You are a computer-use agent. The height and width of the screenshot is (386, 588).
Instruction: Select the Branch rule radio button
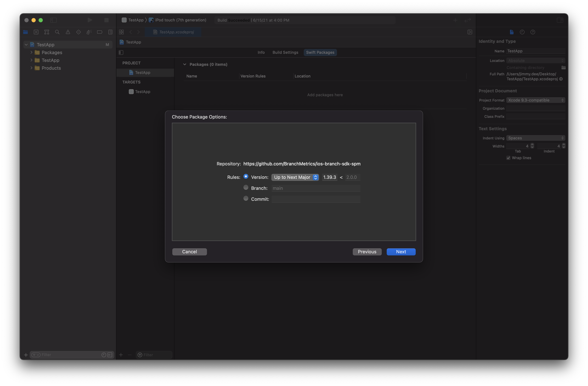click(246, 187)
